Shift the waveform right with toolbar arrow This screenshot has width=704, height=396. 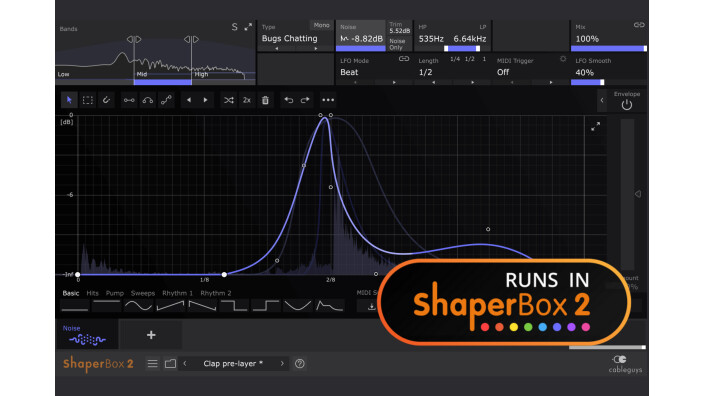point(206,100)
